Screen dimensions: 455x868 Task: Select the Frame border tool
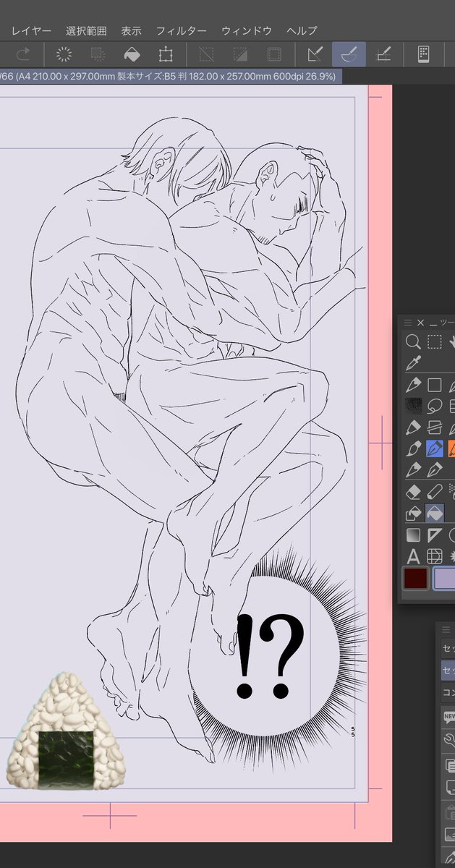435,427
